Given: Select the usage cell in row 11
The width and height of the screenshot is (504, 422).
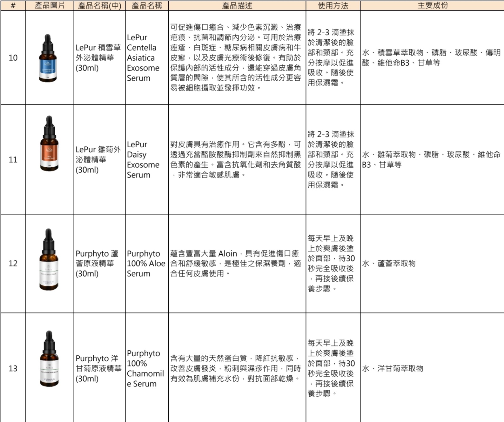Looking at the screenshot, I should pyautogui.click(x=333, y=159).
